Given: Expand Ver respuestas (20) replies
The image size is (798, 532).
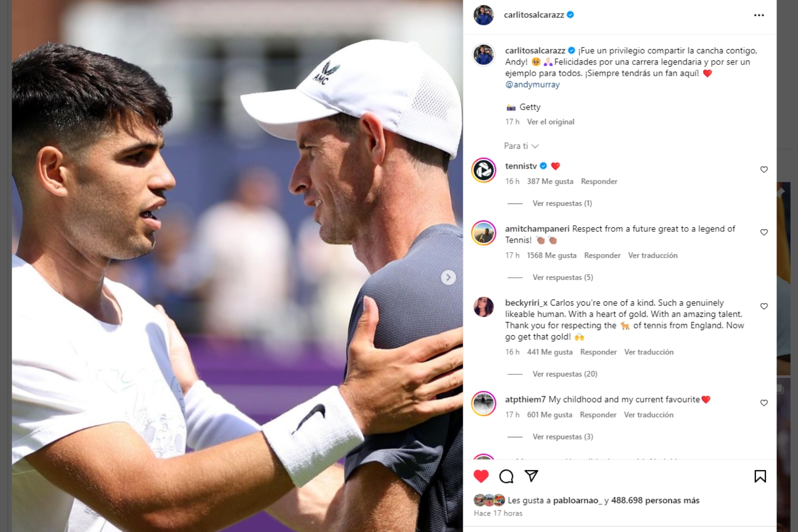Looking at the screenshot, I should click(565, 374).
